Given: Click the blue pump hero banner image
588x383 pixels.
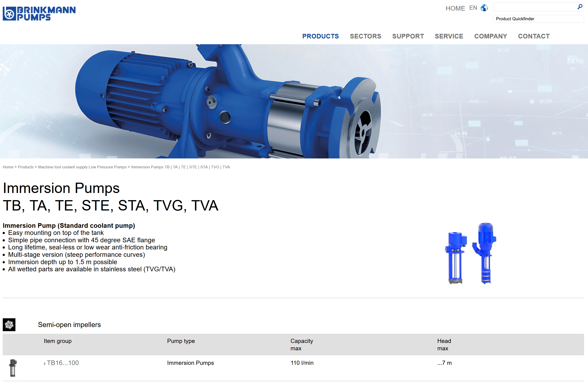Looking at the screenshot, I should (x=294, y=101).
